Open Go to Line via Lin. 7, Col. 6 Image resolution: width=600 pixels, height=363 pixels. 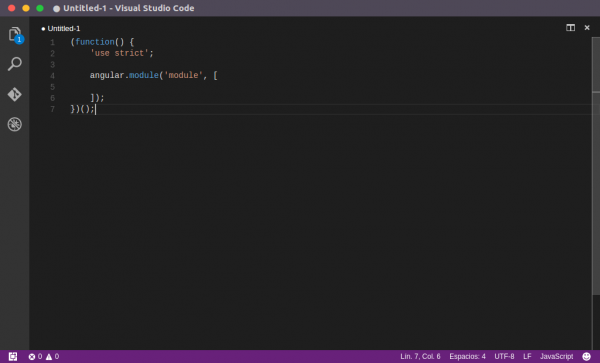point(420,356)
